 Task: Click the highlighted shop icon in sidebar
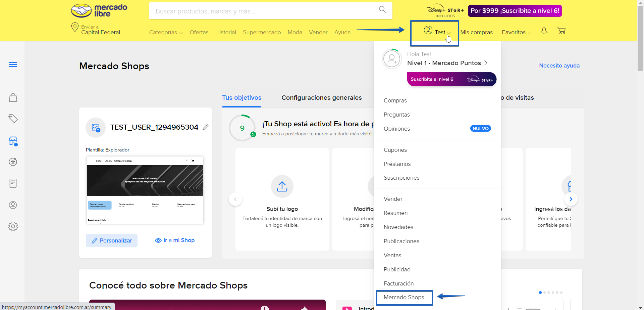[13, 141]
